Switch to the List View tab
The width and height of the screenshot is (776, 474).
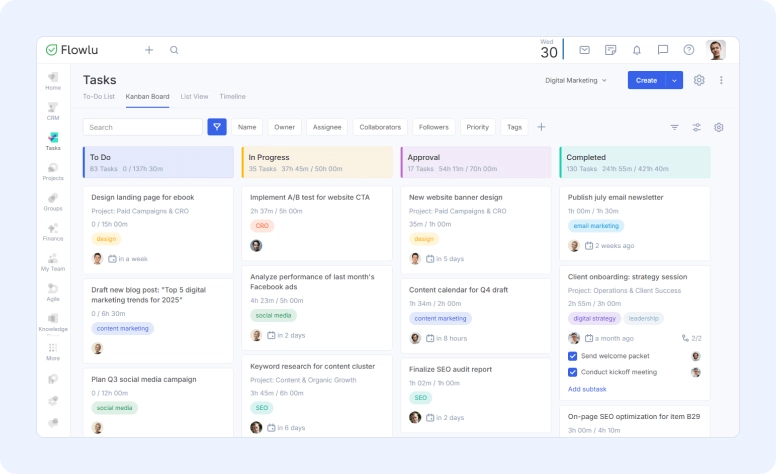[x=194, y=97]
